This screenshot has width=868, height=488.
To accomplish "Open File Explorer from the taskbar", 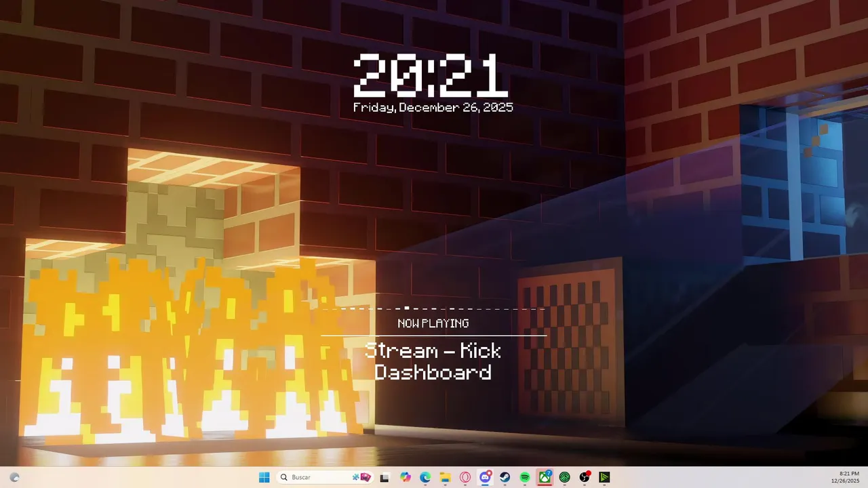I will point(446,477).
